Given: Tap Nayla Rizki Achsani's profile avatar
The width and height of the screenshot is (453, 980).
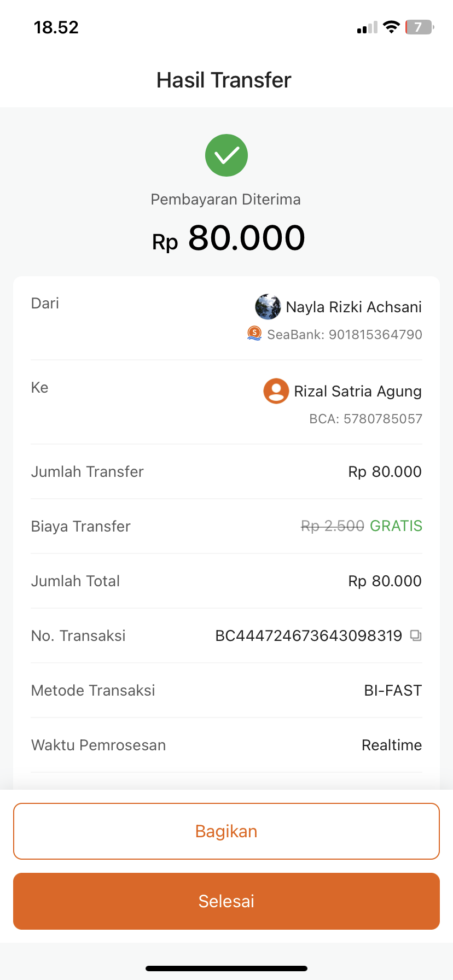Looking at the screenshot, I should tap(268, 307).
